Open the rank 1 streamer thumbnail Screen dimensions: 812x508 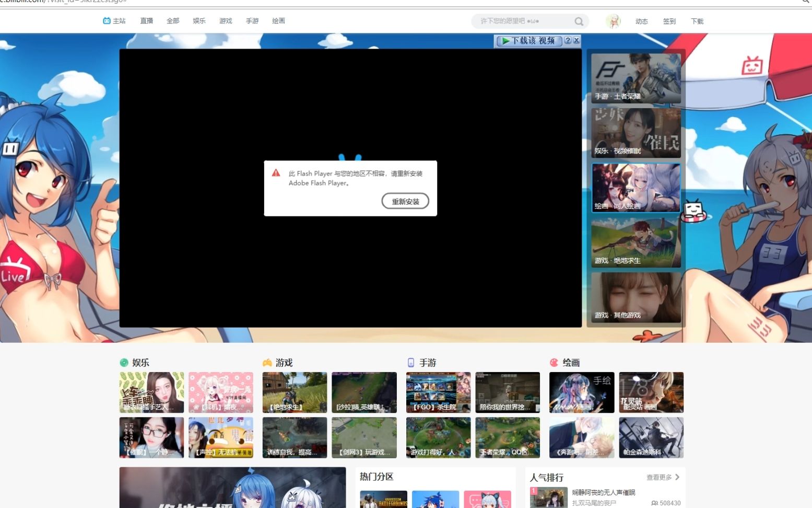pos(549,498)
